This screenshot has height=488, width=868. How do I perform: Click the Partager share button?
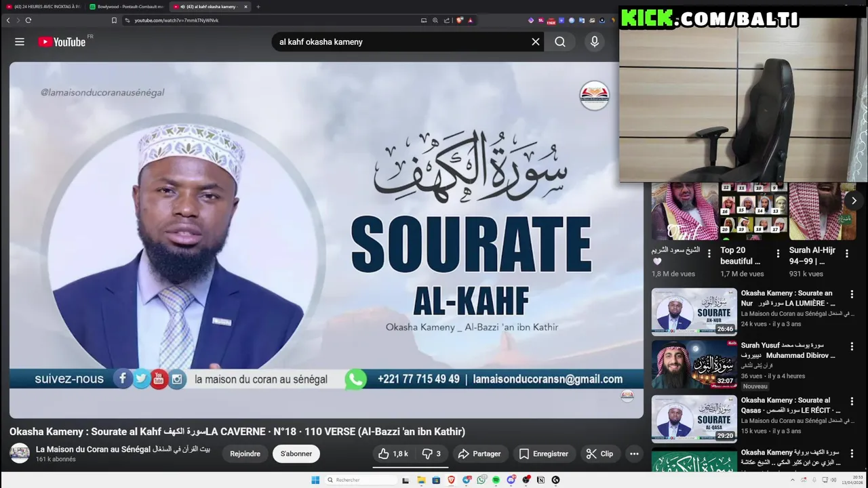(479, 454)
